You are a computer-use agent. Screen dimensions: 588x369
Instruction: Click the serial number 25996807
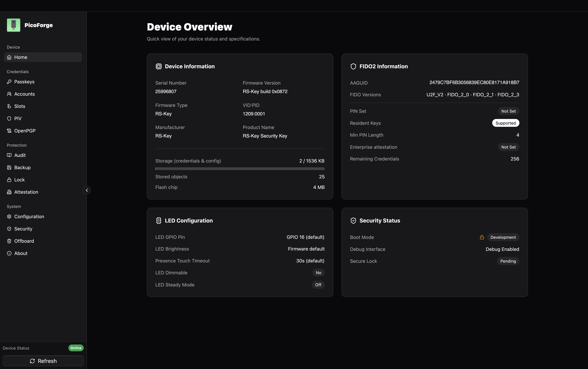point(166,92)
